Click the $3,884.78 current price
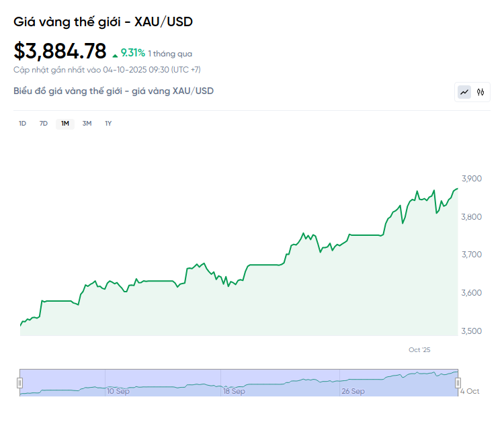Screen dimensions: 504x426 [x=60, y=51]
